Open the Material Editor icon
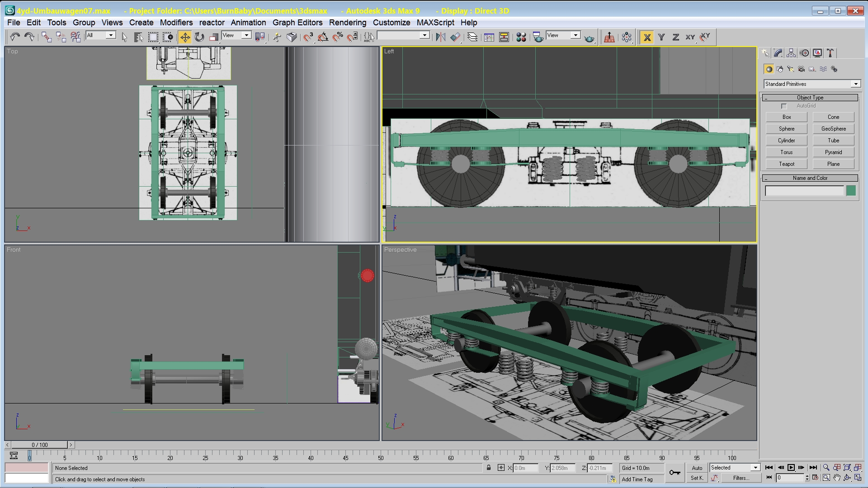868x488 pixels. (521, 37)
